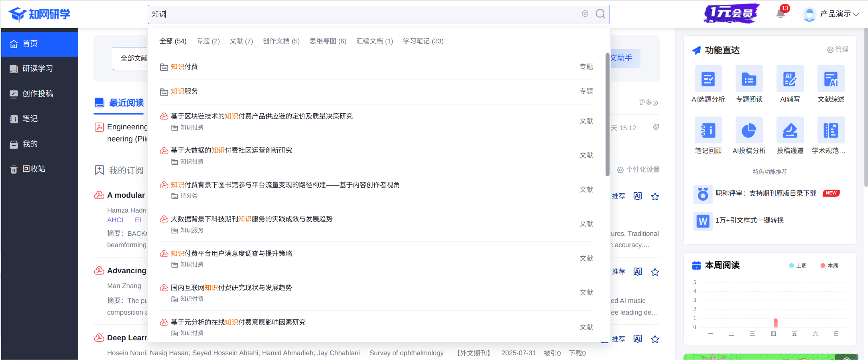Open 文献综述 feature icon
The width and height of the screenshot is (868, 360).
coord(831,79)
